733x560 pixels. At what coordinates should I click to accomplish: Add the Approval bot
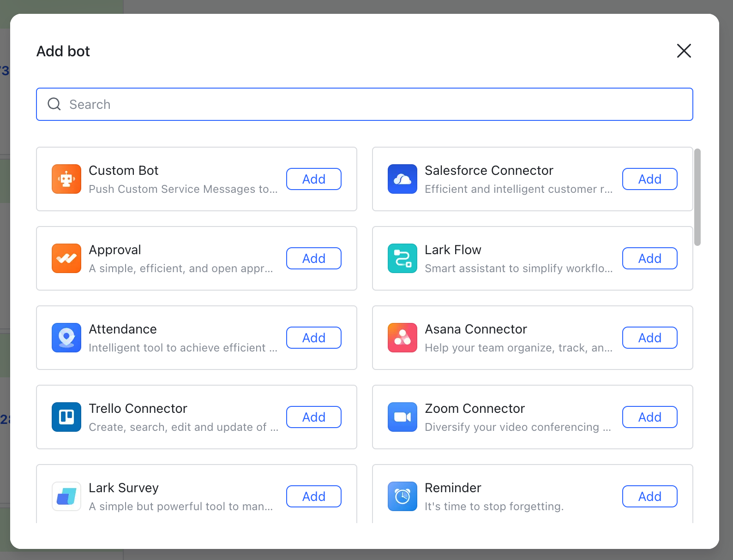click(314, 258)
